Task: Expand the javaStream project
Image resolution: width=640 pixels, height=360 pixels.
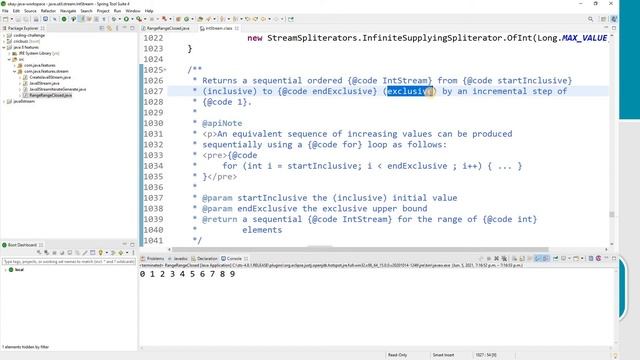Action: (4, 101)
